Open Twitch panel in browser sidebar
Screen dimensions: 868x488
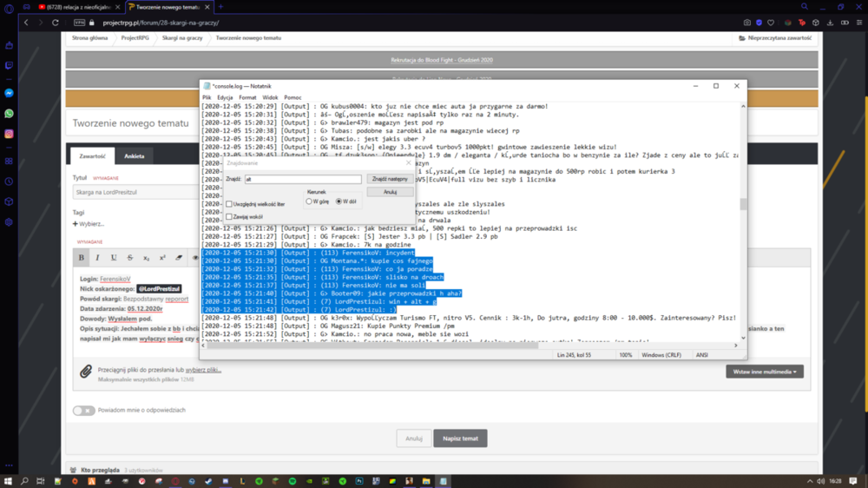tap(9, 65)
